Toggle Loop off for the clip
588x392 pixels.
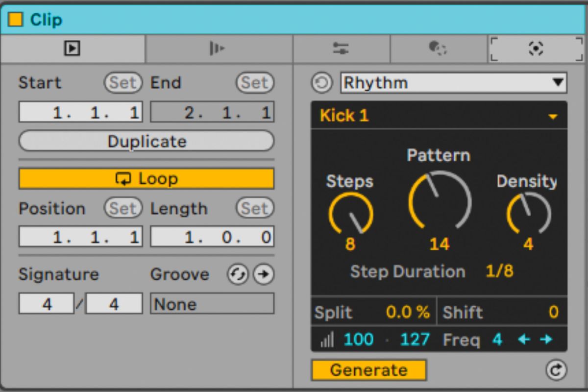[x=146, y=178]
